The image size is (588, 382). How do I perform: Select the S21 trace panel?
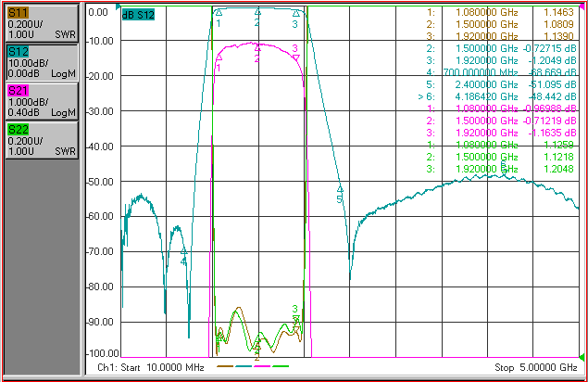(42, 101)
